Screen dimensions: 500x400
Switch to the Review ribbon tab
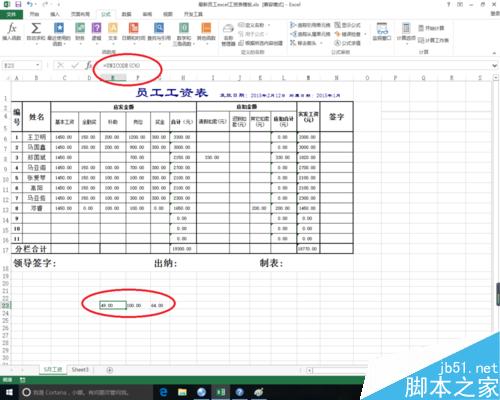click(x=147, y=14)
